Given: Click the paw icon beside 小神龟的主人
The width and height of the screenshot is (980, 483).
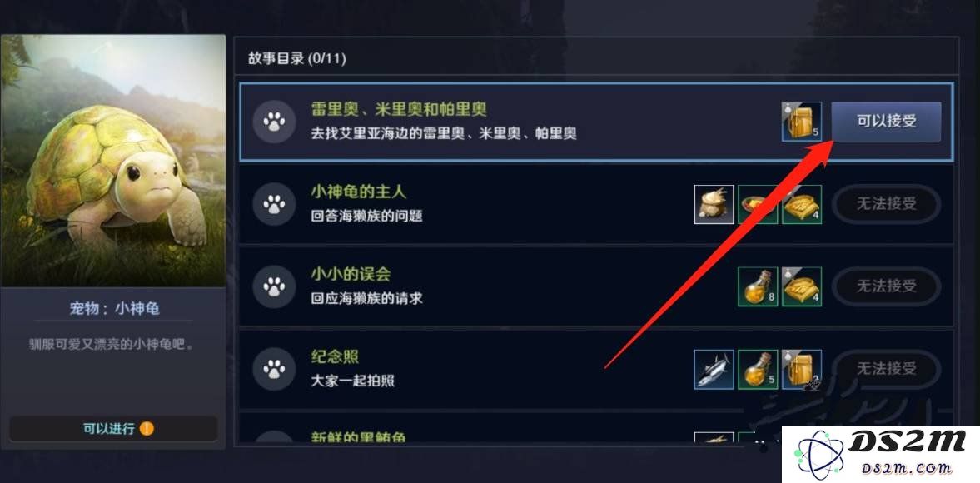Looking at the screenshot, I should click(274, 204).
